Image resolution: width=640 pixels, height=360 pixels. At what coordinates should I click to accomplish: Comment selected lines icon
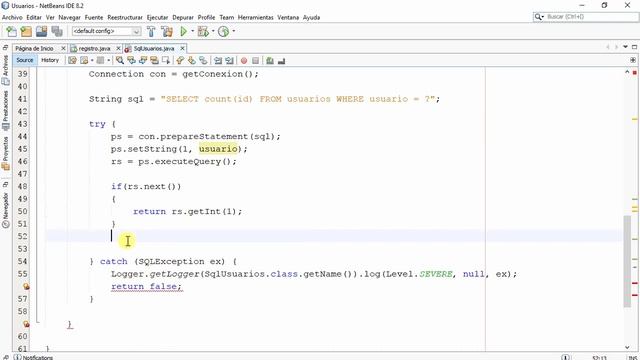click(x=270, y=60)
